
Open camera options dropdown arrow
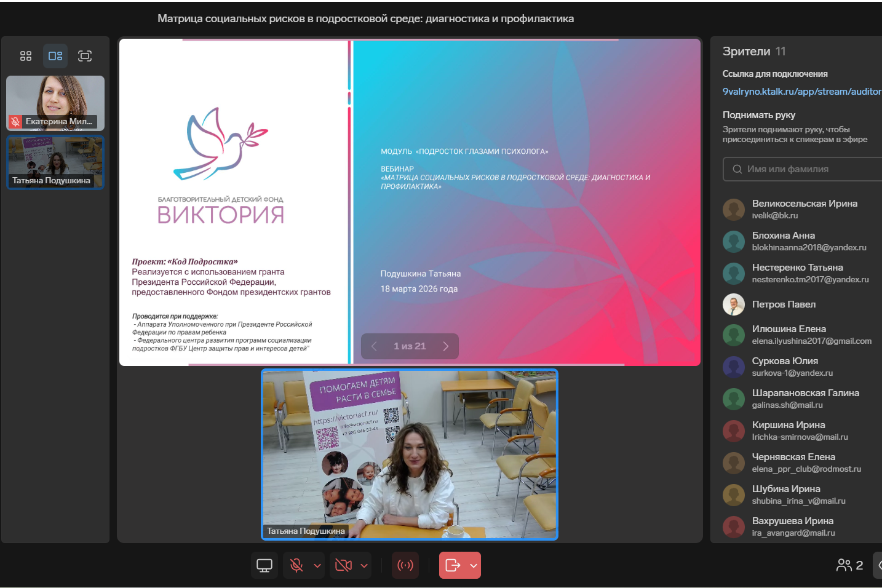(x=364, y=565)
